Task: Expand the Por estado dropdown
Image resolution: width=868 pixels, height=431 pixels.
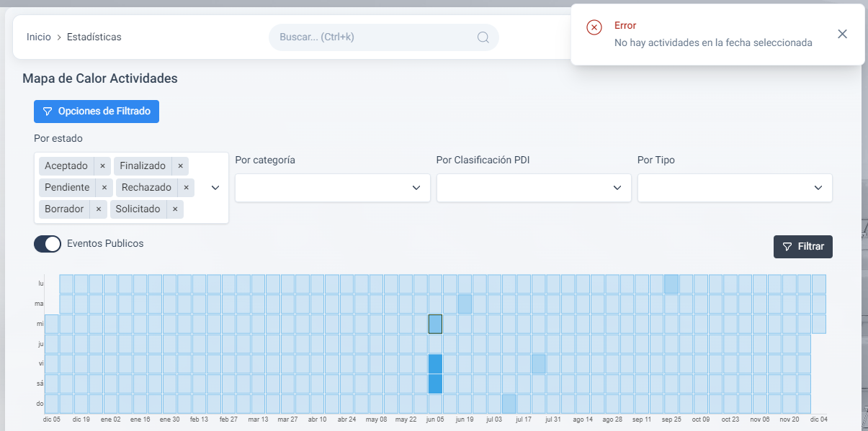Action: [215, 188]
